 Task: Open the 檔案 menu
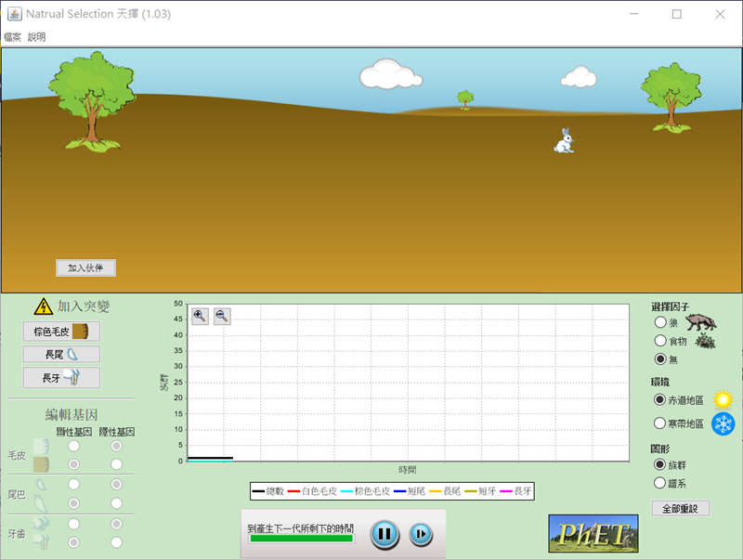12,37
